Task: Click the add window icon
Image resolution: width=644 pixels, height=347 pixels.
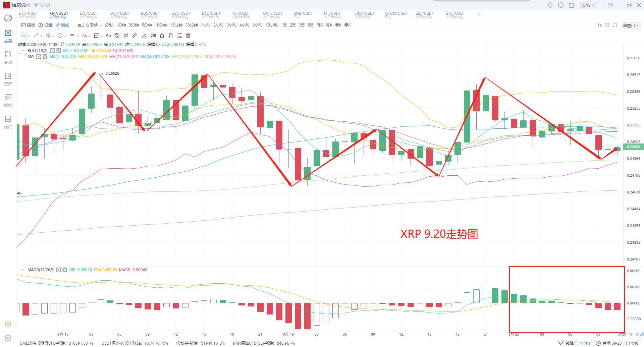Action: click(615, 25)
